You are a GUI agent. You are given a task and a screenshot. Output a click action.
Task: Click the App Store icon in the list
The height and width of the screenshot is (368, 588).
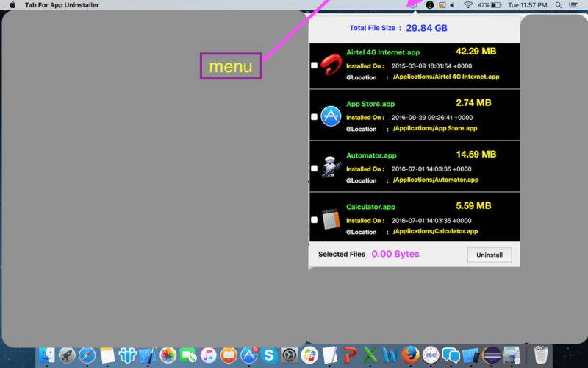pos(331,116)
